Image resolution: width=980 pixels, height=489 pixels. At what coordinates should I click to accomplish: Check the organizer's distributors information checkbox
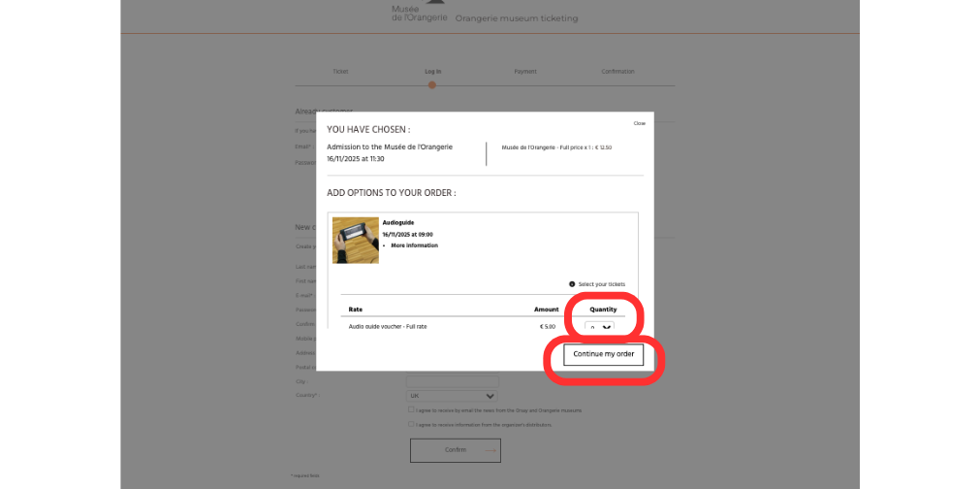click(411, 424)
